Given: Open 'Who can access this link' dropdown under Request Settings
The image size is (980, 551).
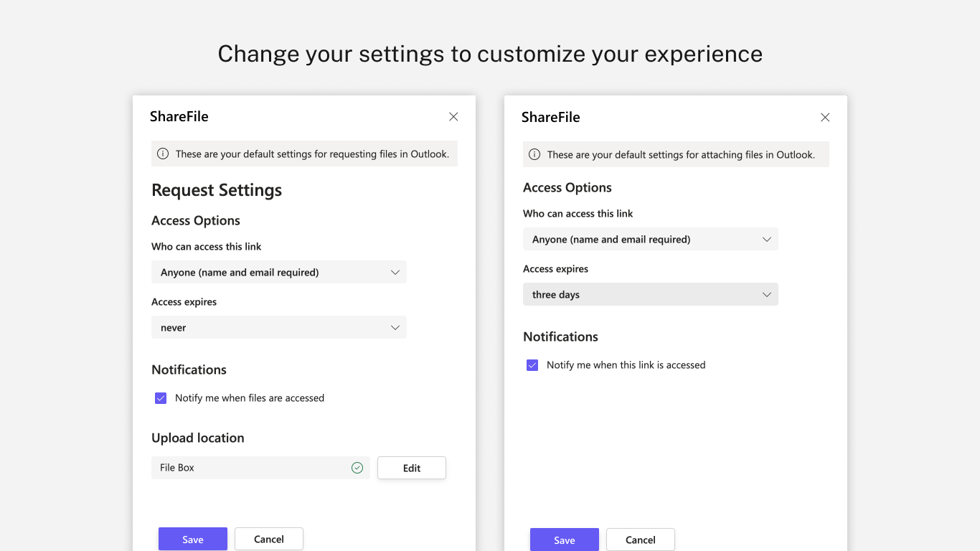Looking at the screenshot, I should [278, 272].
